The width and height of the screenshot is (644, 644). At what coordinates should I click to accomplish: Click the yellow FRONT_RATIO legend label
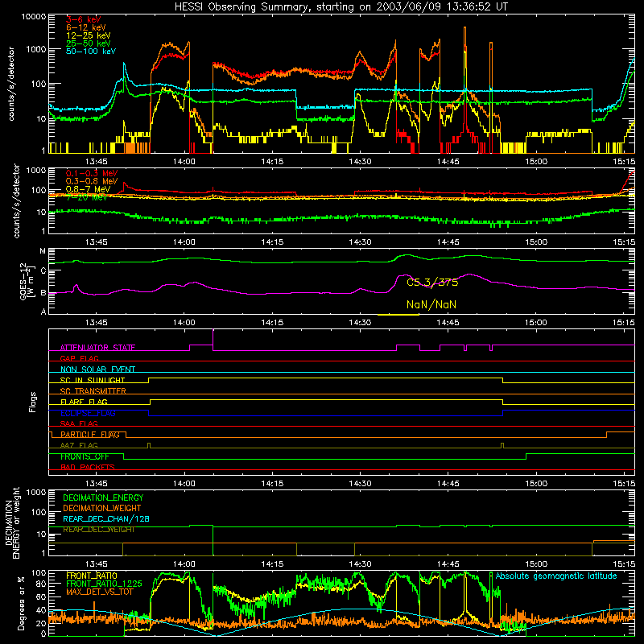pyautogui.click(x=92, y=576)
